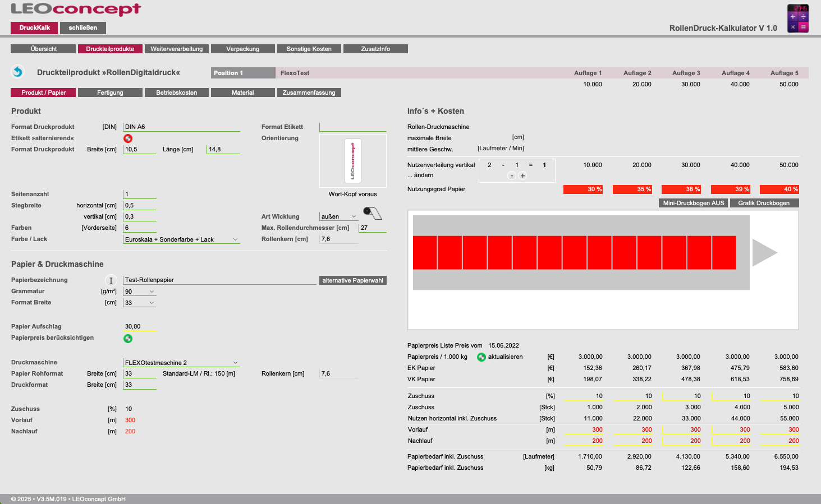
Task: Open the calculator icon in top right
Action: [797, 19]
